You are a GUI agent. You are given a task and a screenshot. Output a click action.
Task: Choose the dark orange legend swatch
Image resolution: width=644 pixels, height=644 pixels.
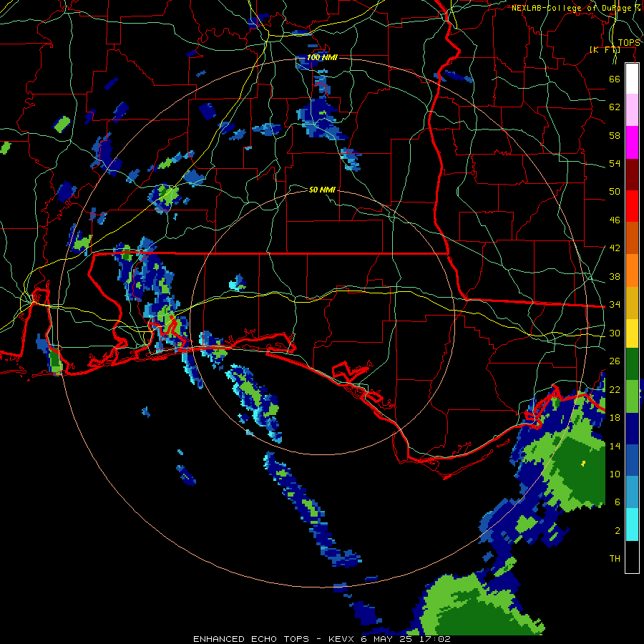pyautogui.click(x=632, y=238)
